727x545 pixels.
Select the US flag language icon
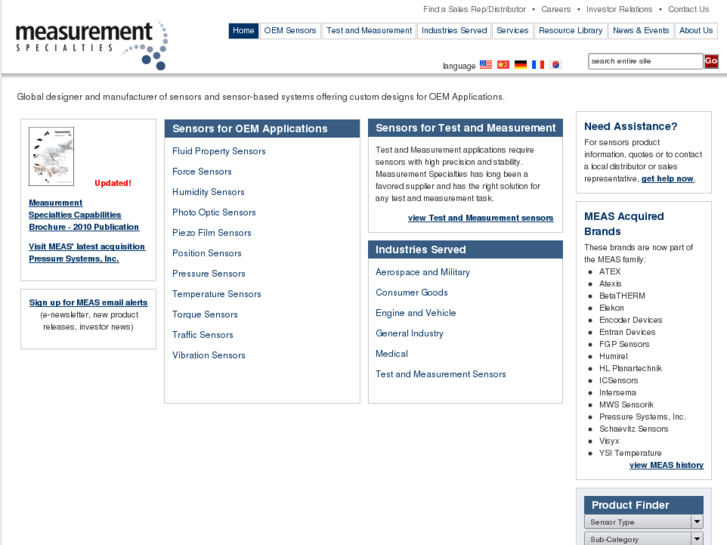(485, 64)
